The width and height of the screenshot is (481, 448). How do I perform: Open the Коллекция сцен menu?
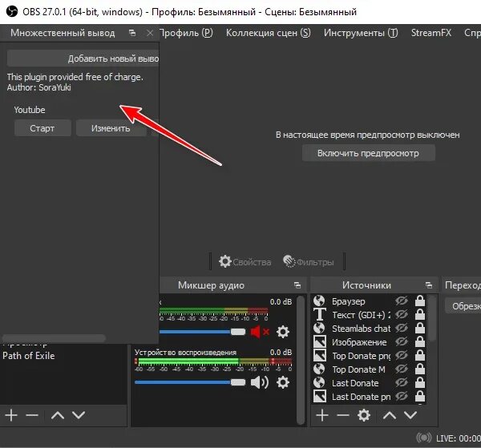point(268,33)
